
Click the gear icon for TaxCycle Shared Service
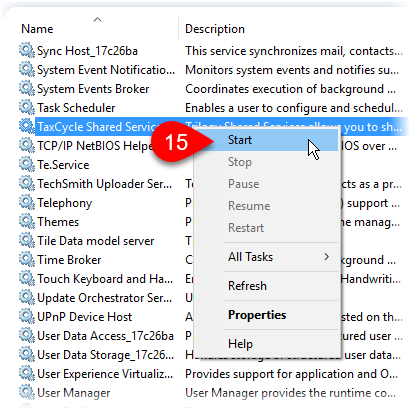[27, 126]
